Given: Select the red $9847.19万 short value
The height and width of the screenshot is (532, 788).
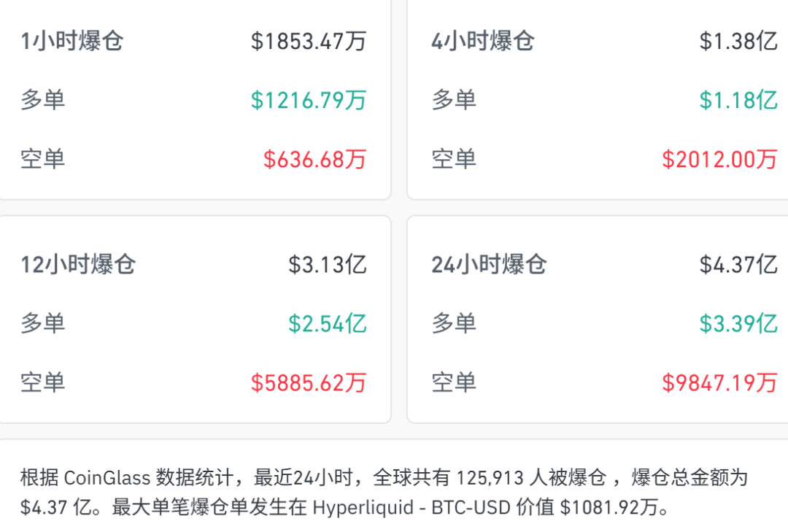Looking at the screenshot, I should tap(719, 382).
